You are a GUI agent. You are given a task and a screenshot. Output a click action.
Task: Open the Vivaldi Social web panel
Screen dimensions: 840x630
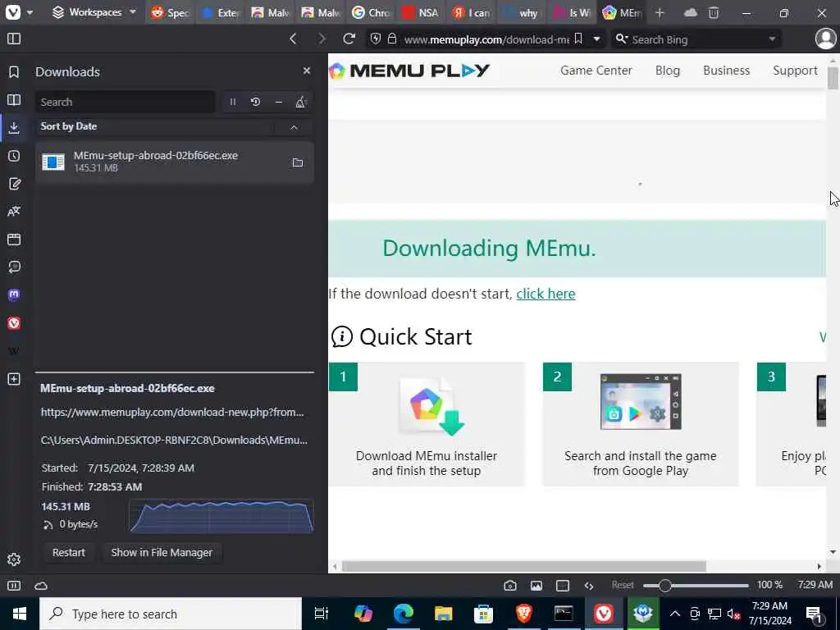click(14, 323)
